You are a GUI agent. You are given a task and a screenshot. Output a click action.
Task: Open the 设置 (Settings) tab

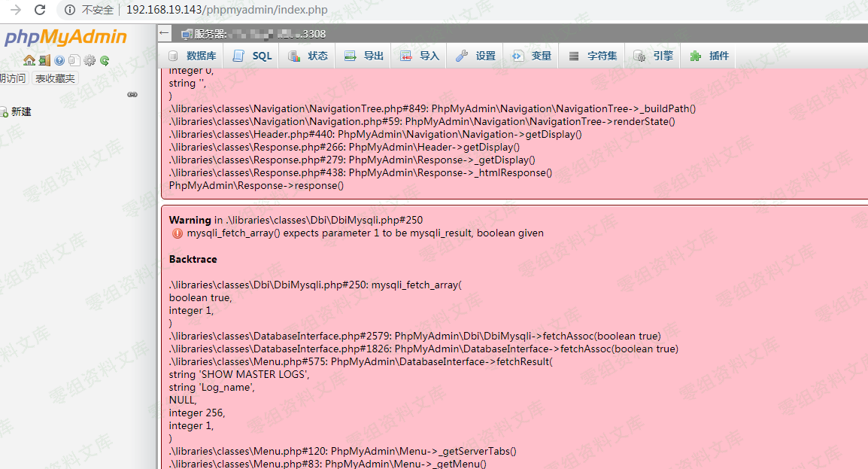pos(476,56)
